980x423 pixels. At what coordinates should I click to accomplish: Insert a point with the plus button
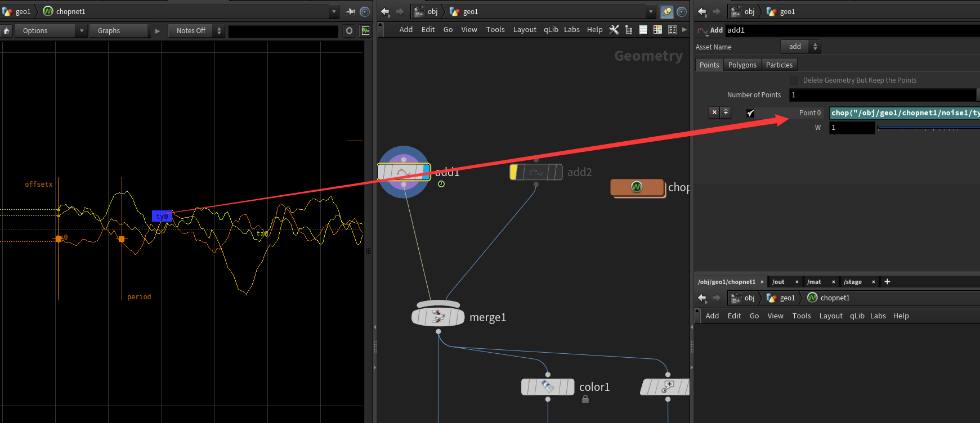[726, 112]
